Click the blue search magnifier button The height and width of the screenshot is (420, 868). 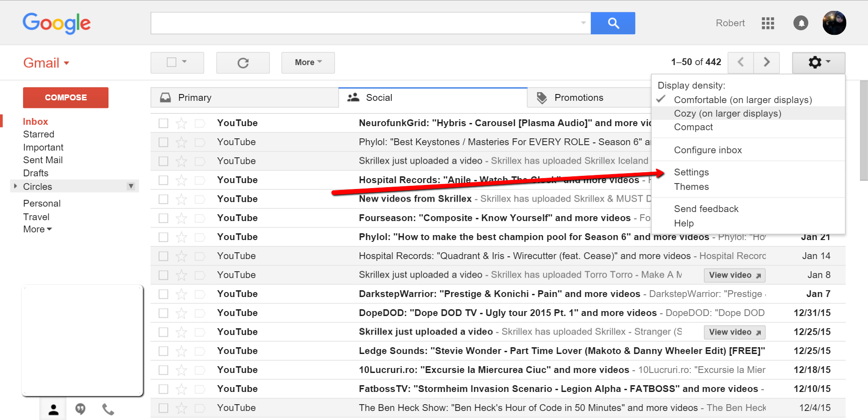(613, 23)
